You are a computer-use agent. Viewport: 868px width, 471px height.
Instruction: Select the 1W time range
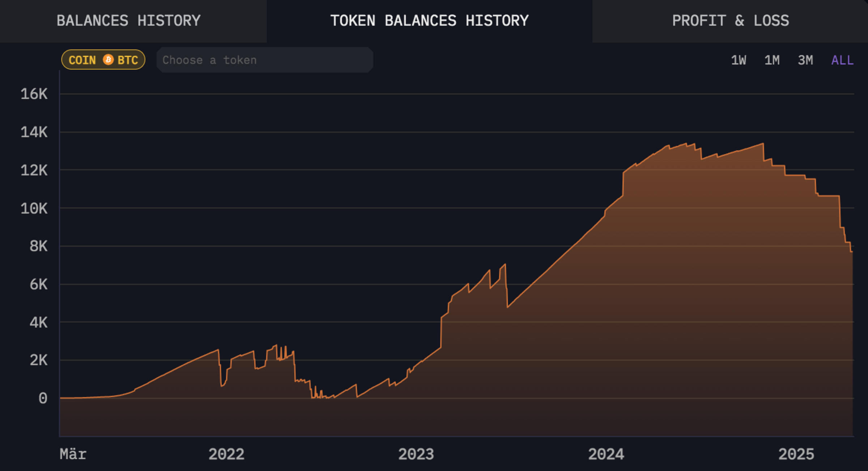[738, 60]
